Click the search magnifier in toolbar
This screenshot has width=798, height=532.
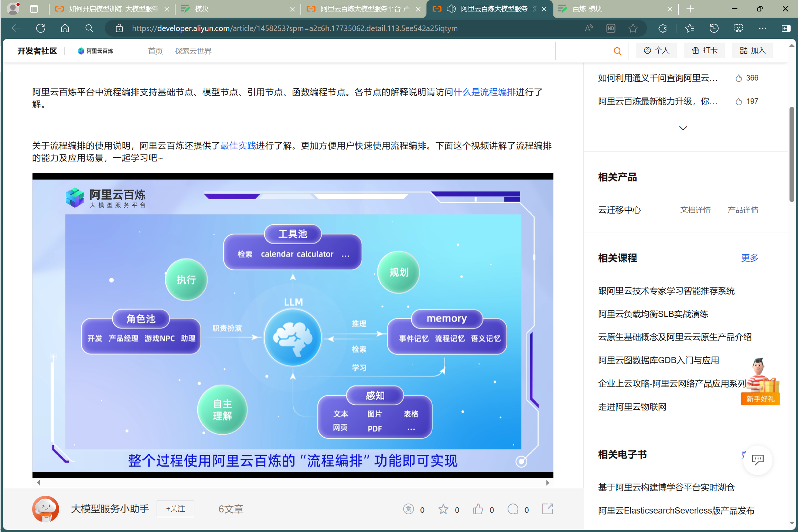pyautogui.click(x=89, y=28)
